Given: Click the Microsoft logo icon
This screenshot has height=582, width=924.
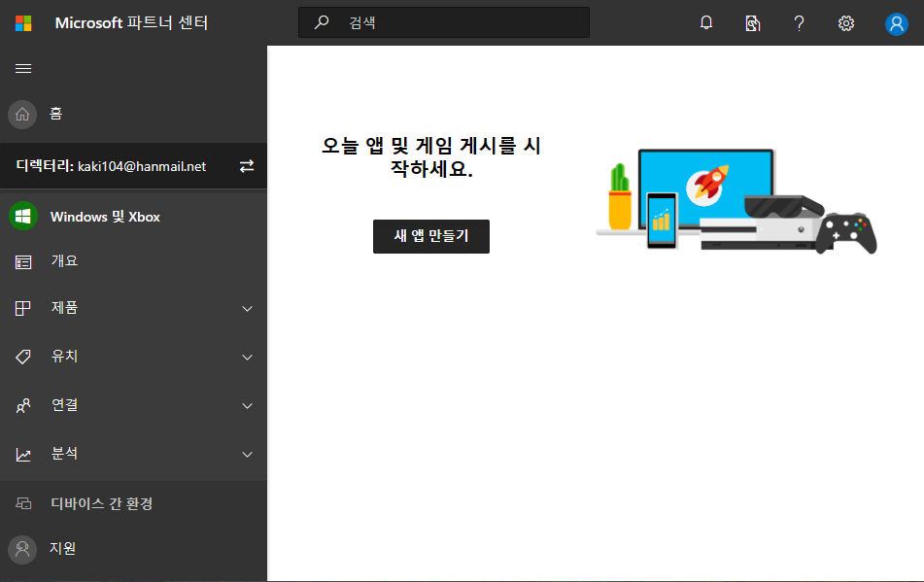Looking at the screenshot, I should click(x=23, y=23).
